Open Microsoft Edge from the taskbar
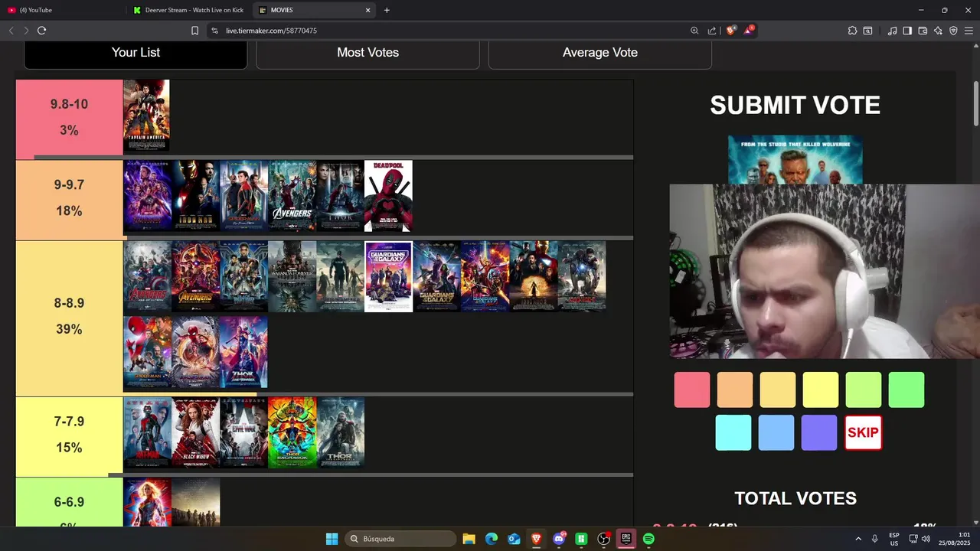 click(492, 539)
